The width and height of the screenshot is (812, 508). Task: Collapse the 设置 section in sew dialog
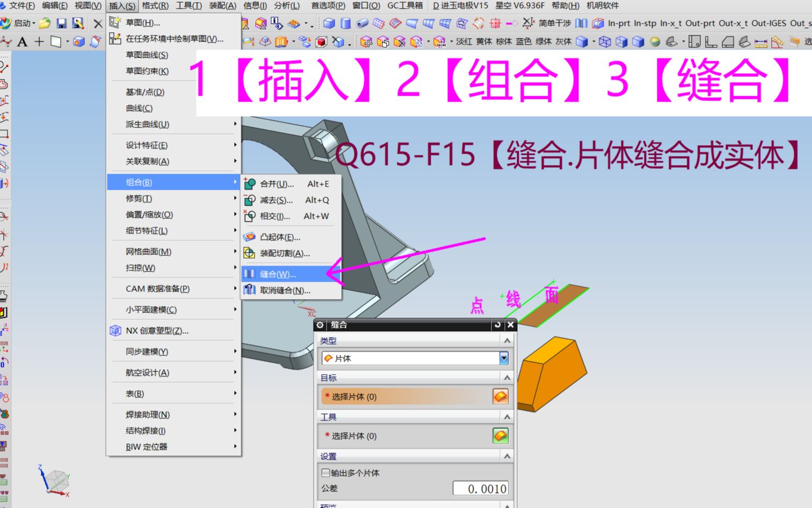(x=506, y=456)
